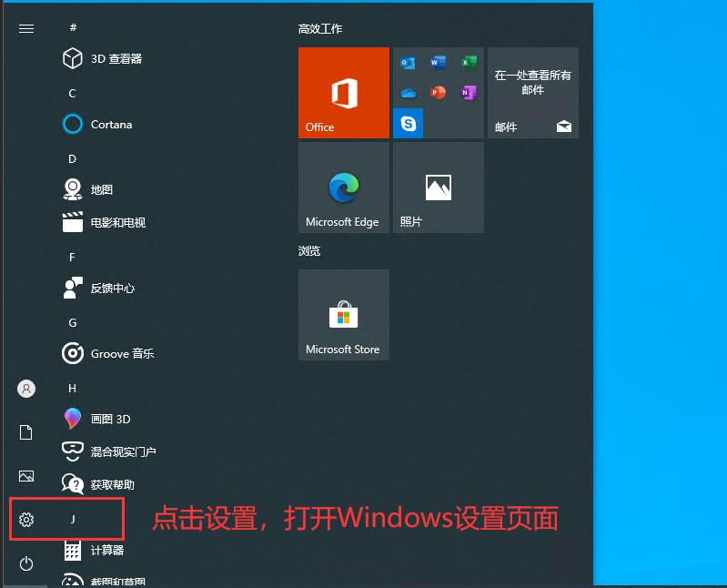Open 画图 3D app
The image size is (727, 588).
pyautogui.click(x=96, y=419)
